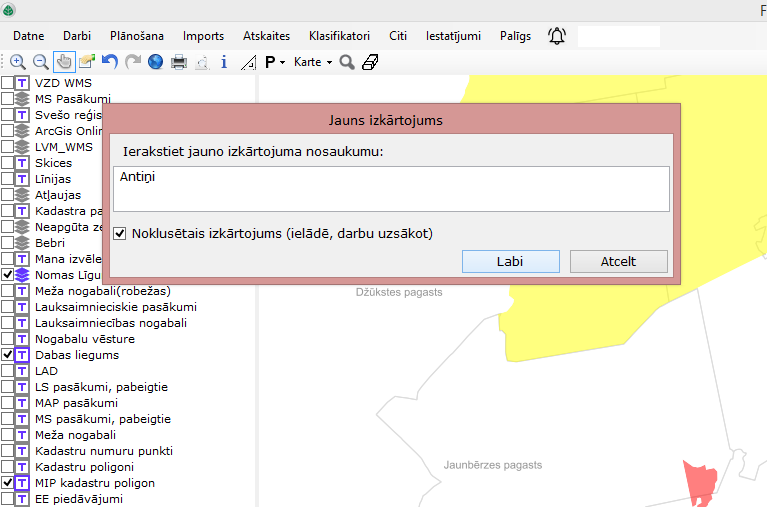Uncheck the Dabas liegums layer
767x507 pixels.
click(x=7, y=355)
